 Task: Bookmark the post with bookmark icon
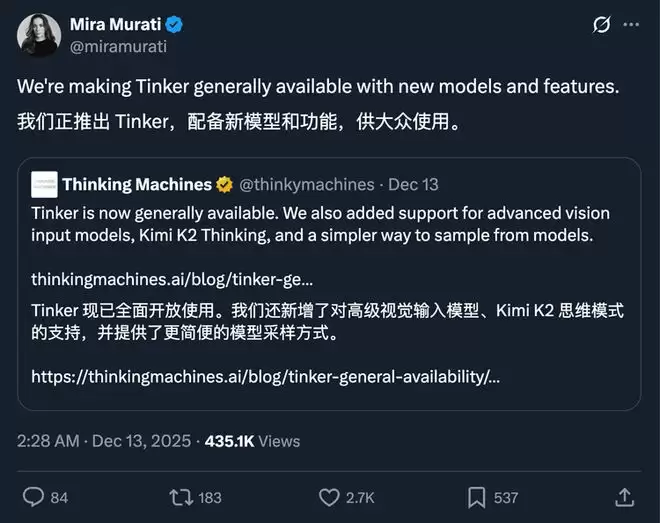point(477,497)
